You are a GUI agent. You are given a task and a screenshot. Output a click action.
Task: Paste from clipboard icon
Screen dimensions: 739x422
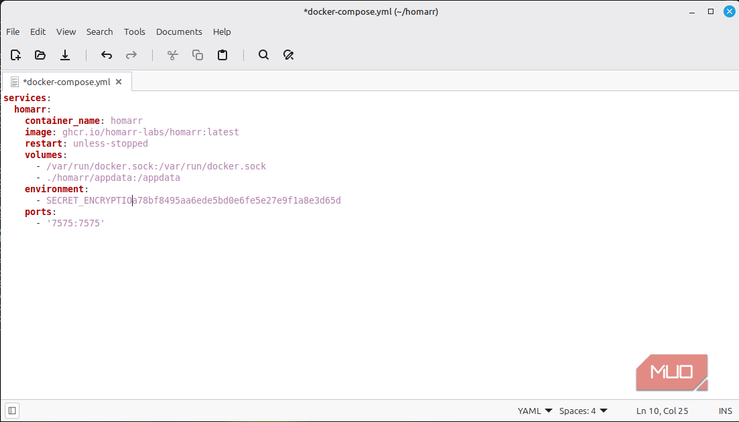pos(222,55)
